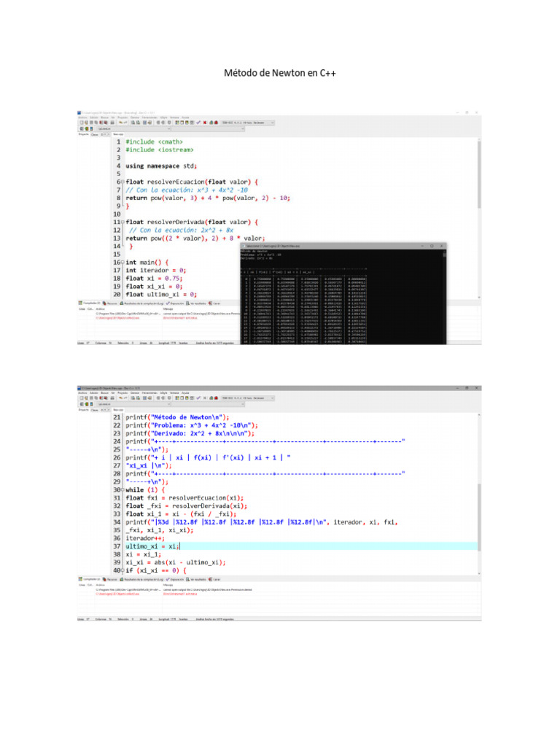Collapse the fold marker beside line 11
This screenshot has height=747, width=560.
point(122,222)
